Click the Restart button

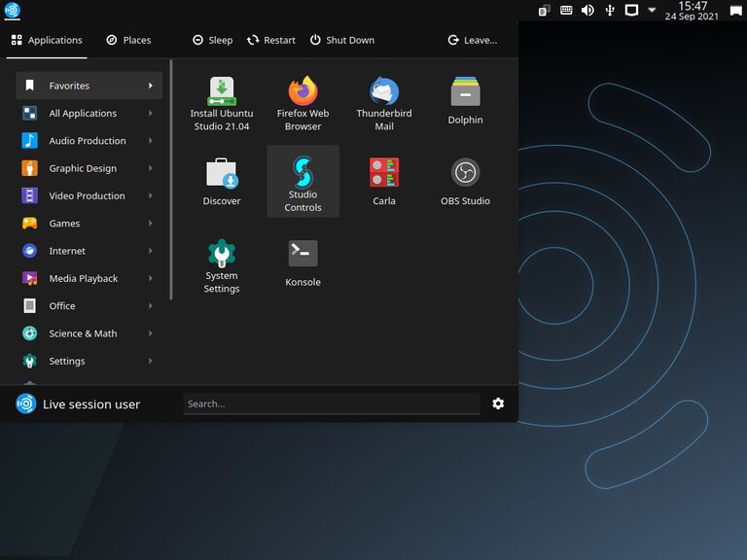coord(271,41)
